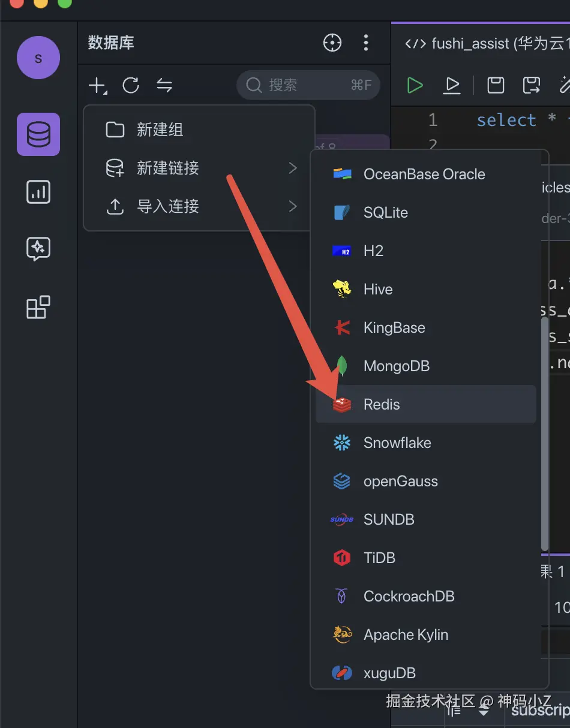Choose OceanBase Oracle database type
The height and width of the screenshot is (728, 570).
(x=426, y=174)
